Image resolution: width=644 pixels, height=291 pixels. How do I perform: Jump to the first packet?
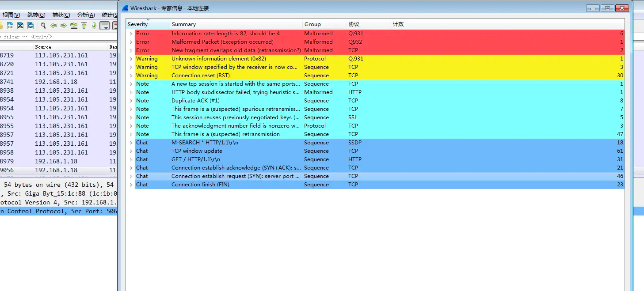coord(84,25)
